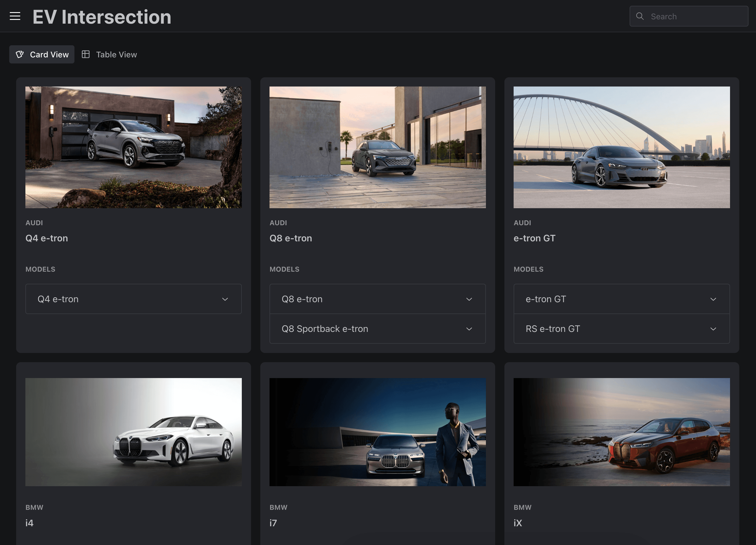Click the cards icon beside Card View

20,54
